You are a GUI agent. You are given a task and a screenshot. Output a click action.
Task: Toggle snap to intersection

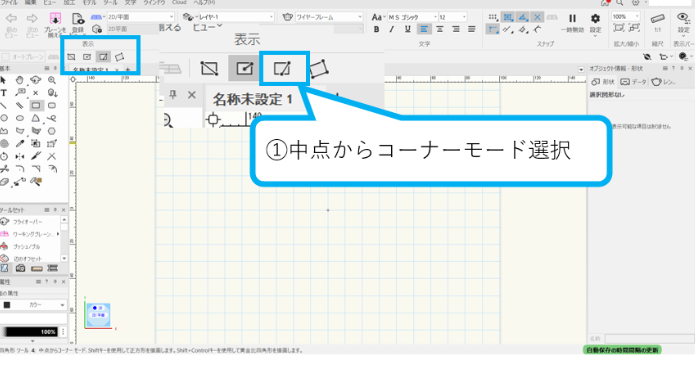point(537,17)
